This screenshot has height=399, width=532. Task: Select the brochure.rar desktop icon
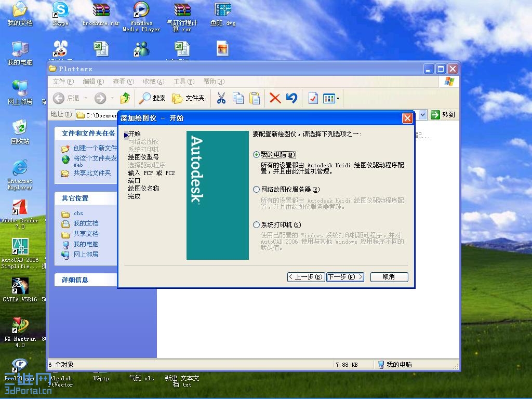pyautogui.click(x=101, y=15)
